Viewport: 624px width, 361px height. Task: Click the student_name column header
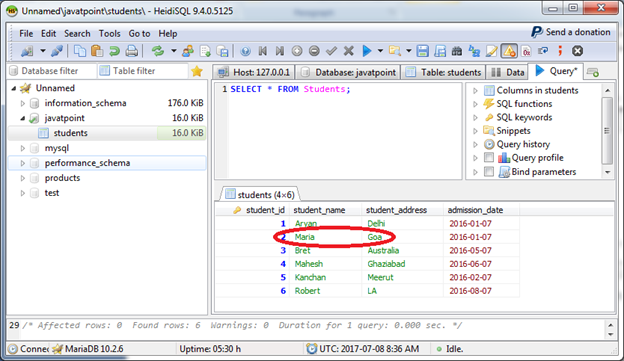(326, 210)
